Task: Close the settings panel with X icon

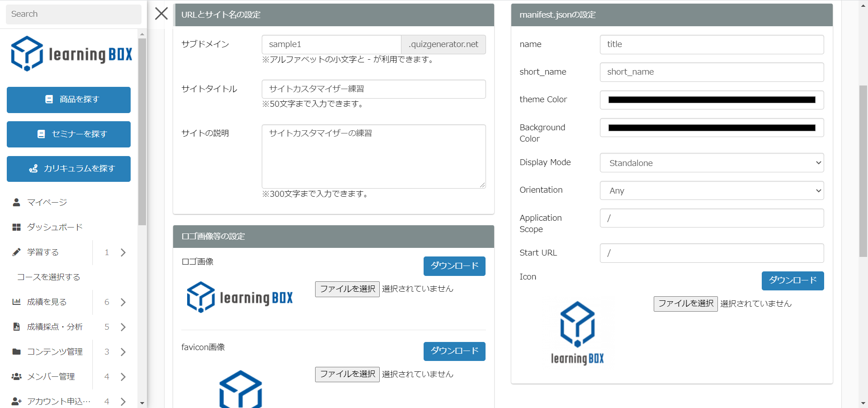Action: pyautogui.click(x=161, y=14)
